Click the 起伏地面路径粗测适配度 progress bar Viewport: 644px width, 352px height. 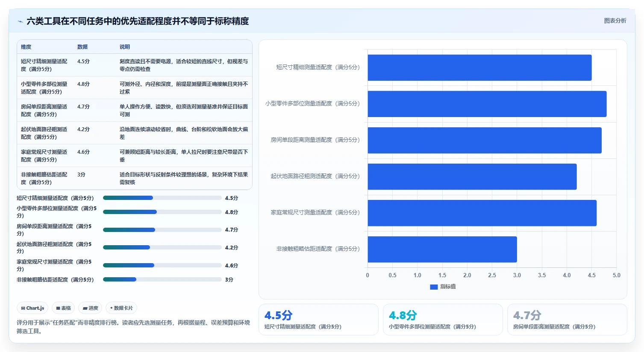(162, 247)
